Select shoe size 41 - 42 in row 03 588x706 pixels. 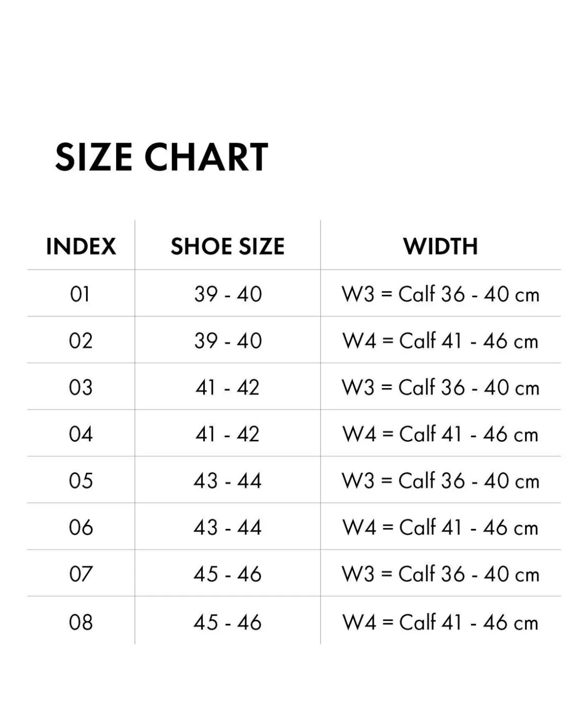click(228, 387)
